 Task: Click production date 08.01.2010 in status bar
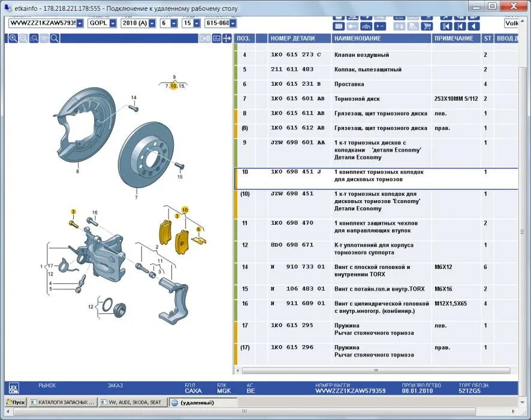pyautogui.click(x=417, y=391)
